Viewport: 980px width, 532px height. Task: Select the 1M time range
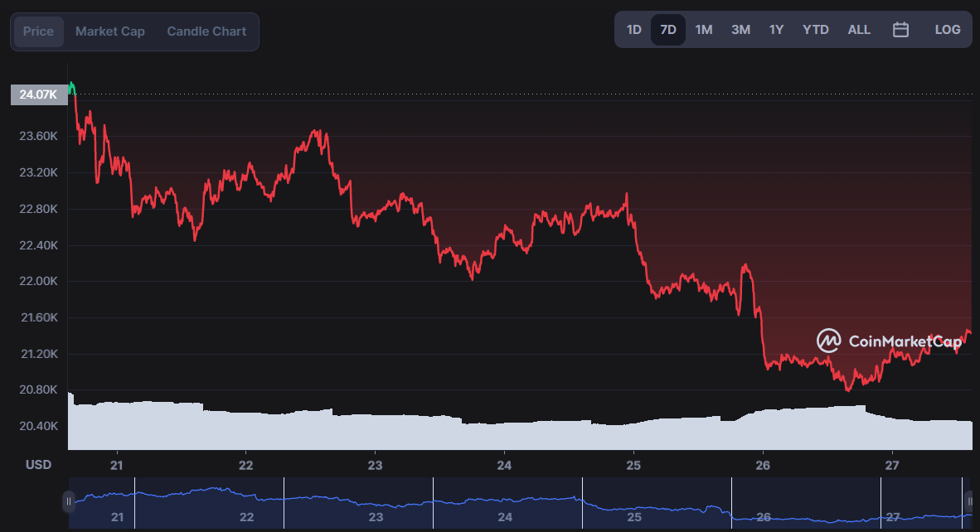[x=704, y=29]
